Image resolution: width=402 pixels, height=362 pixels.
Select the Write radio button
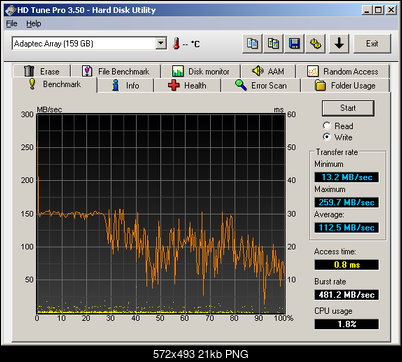(327, 137)
